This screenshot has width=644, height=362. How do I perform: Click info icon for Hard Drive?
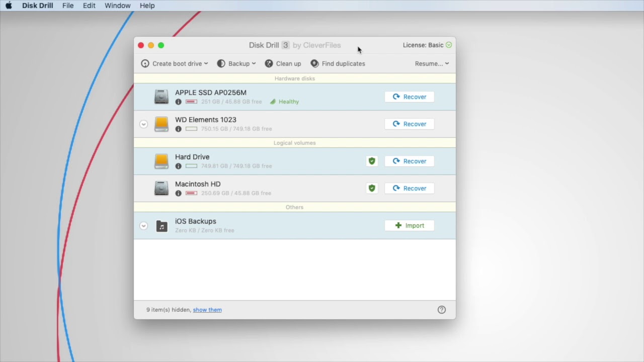pyautogui.click(x=178, y=166)
